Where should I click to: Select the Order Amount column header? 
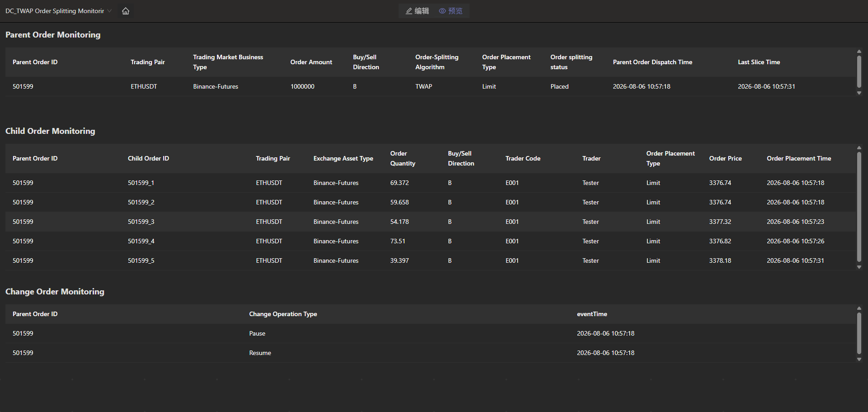pyautogui.click(x=311, y=62)
